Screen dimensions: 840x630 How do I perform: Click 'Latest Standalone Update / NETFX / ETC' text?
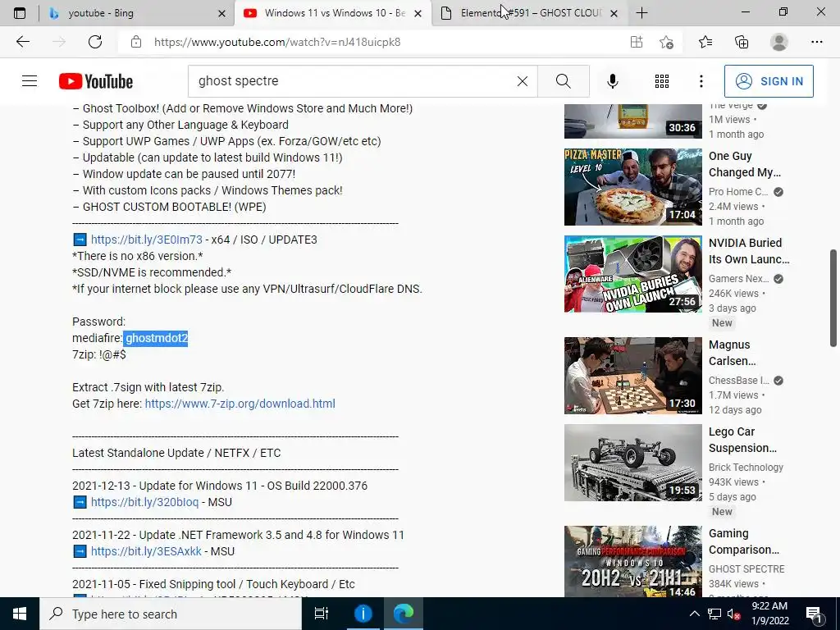coord(176,453)
